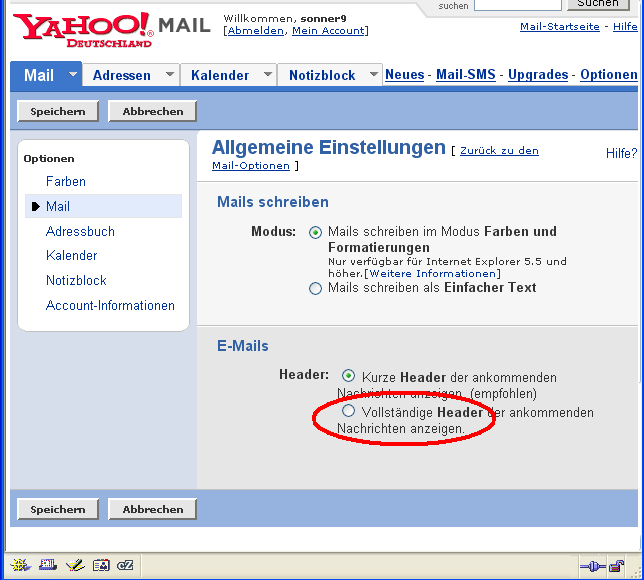
Task: Switch to the Adressen tab
Action: pyautogui.click(x=122, y=76)
